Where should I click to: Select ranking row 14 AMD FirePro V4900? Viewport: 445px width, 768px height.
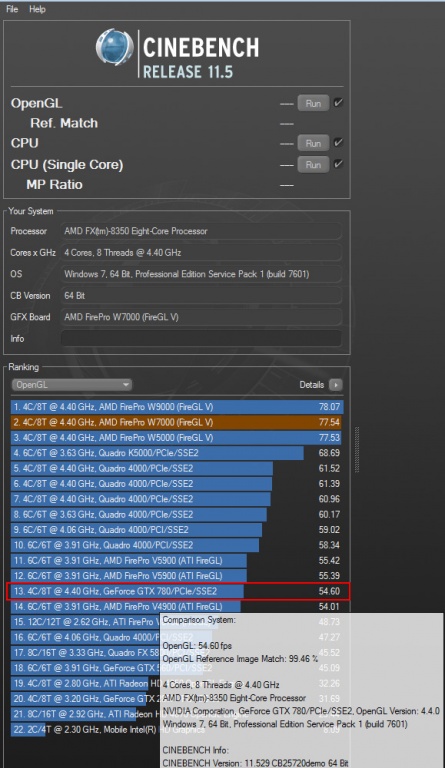176,606
